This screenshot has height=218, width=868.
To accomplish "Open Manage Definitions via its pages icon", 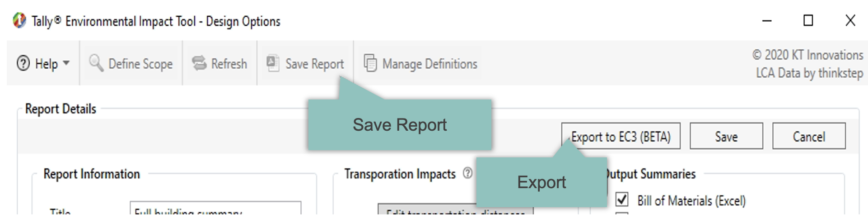I will [370, 63].
